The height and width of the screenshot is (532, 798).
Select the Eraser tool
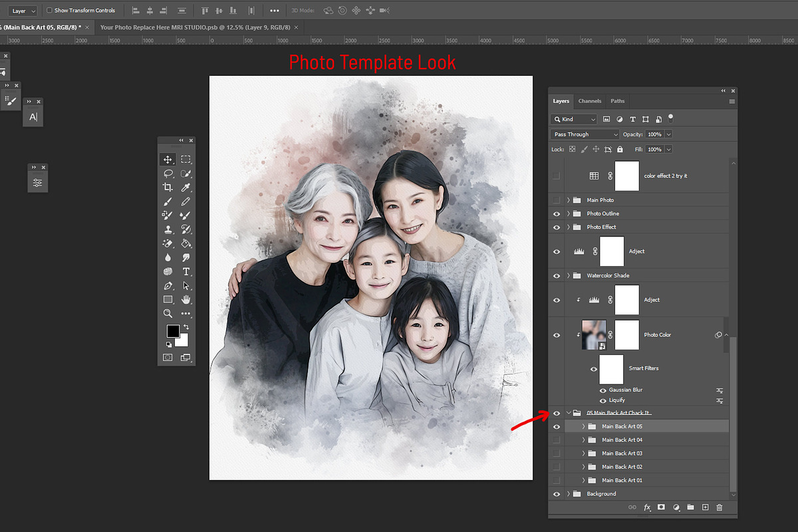168,243
